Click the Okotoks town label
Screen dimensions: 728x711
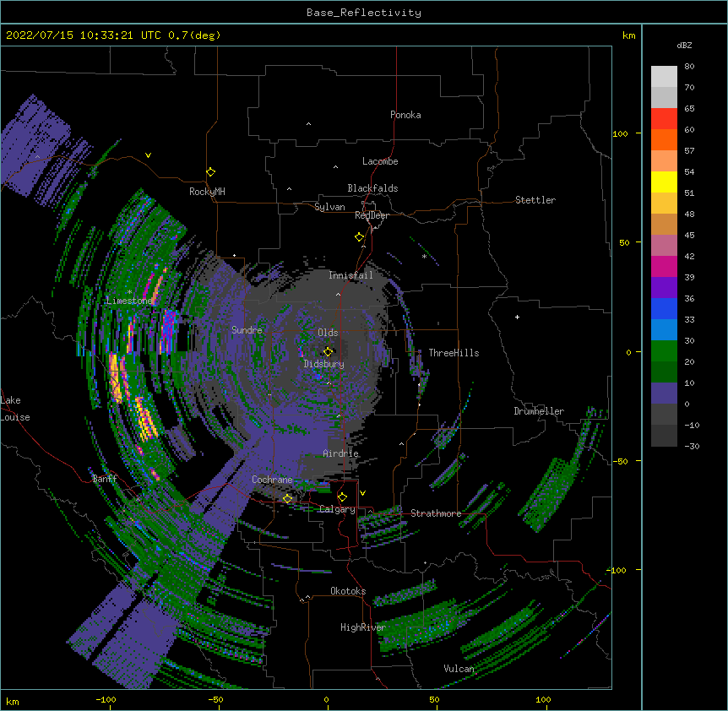[348, 591]
